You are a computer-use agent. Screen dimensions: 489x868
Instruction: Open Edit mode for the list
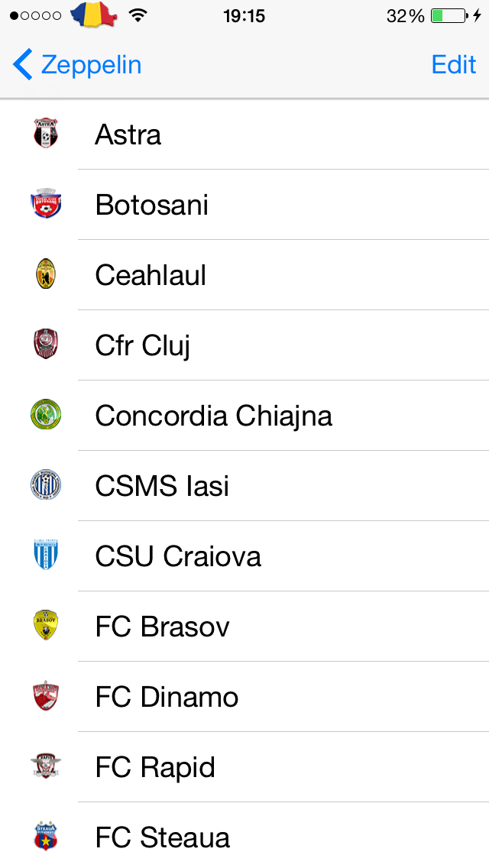(x=454, y=64)
